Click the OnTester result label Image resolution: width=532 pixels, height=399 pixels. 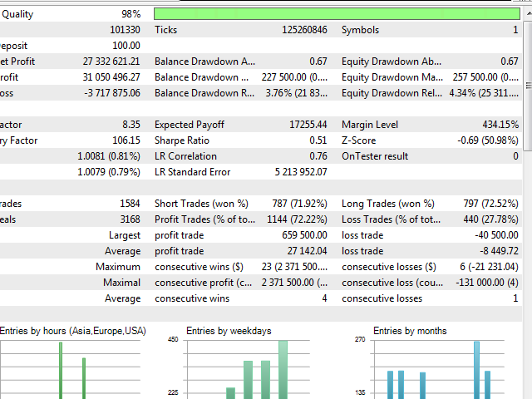376,156
